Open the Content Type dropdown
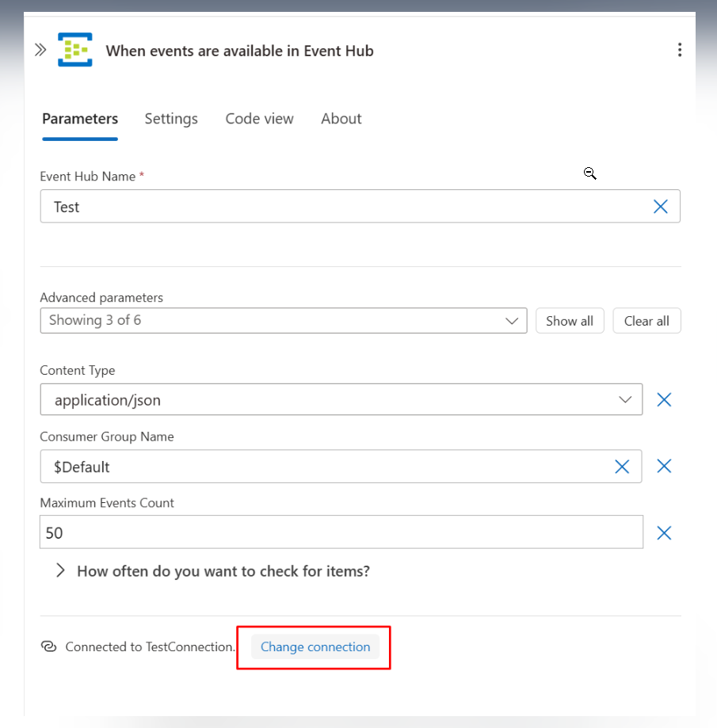The height and width of the screenshot is (728, 717). point(341,400)
